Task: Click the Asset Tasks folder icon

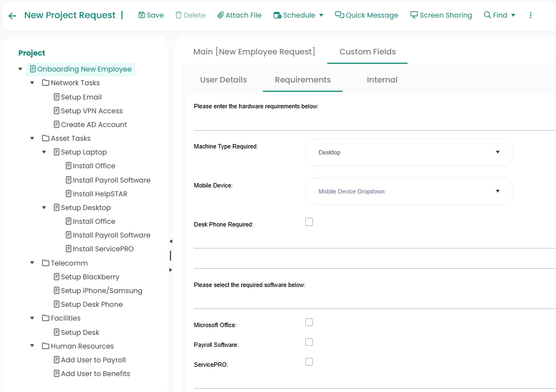Action: pos(46,138)
